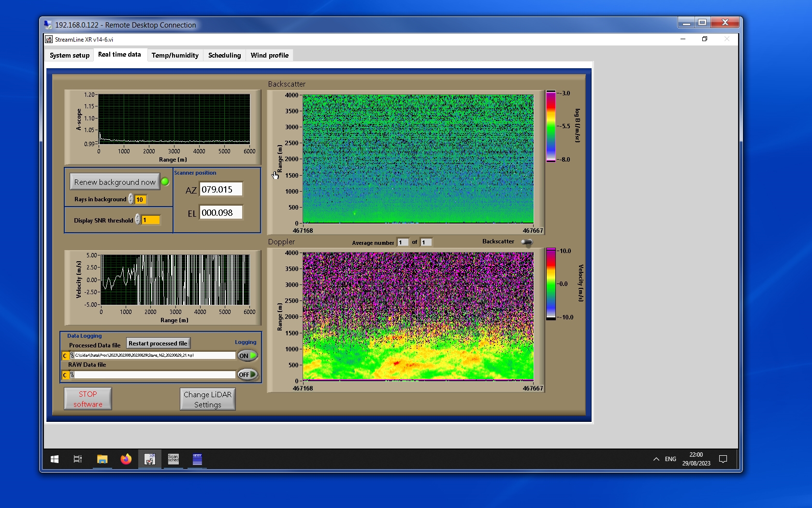The width and height of the screenshot is (812, 508).
Task: Click the Backscatter color scale bar
Action: tap(551, 126)
